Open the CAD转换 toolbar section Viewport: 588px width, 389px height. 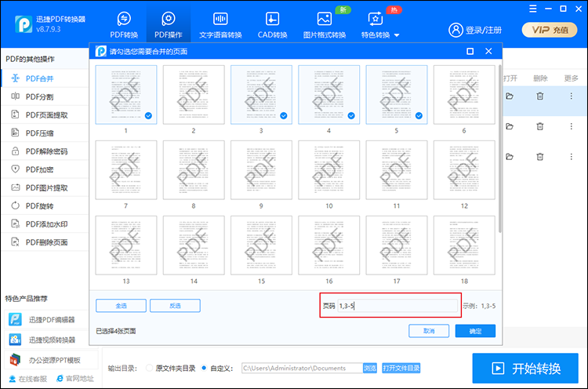272,25
